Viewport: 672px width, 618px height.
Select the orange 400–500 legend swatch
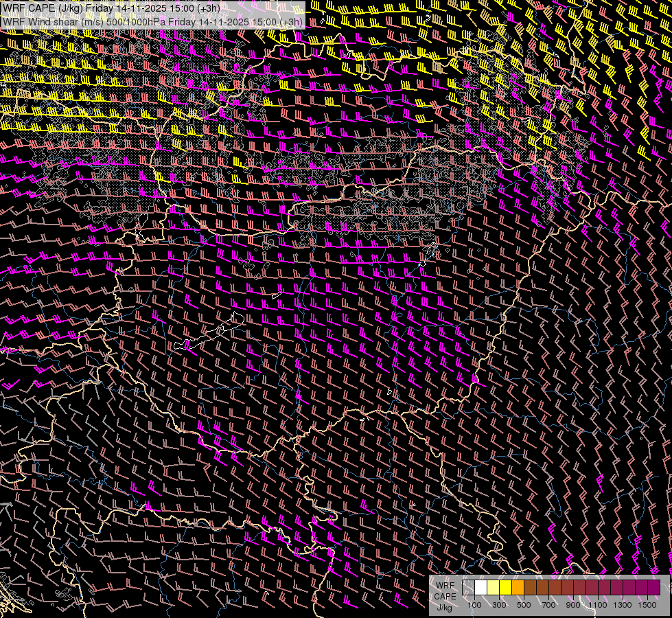pyautogui.click(x=518, y=588)
